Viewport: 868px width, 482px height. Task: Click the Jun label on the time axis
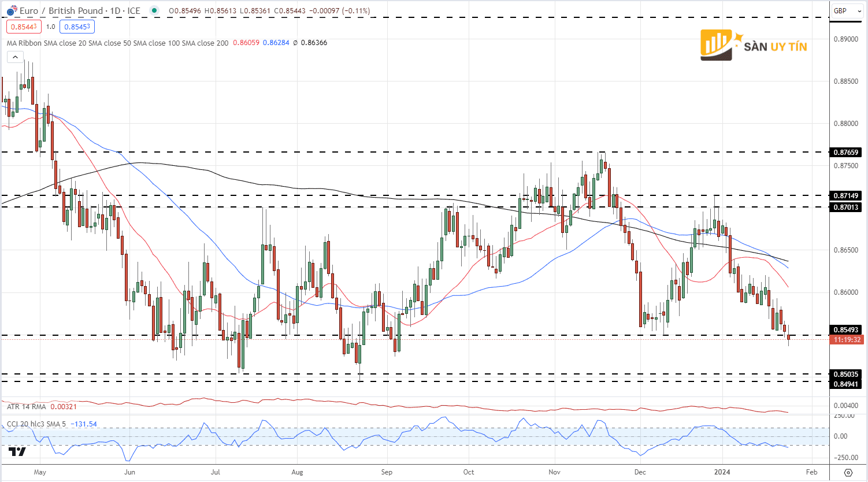click(129, 472)
